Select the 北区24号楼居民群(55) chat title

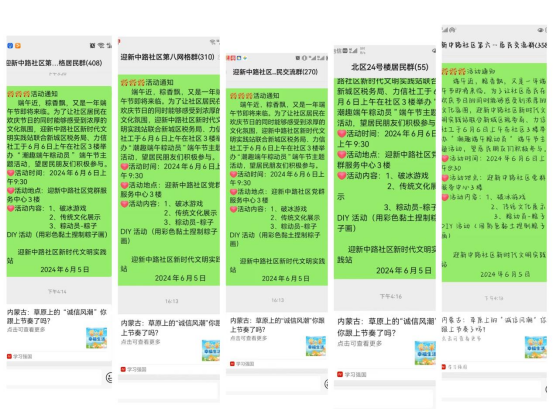[389, 67]
